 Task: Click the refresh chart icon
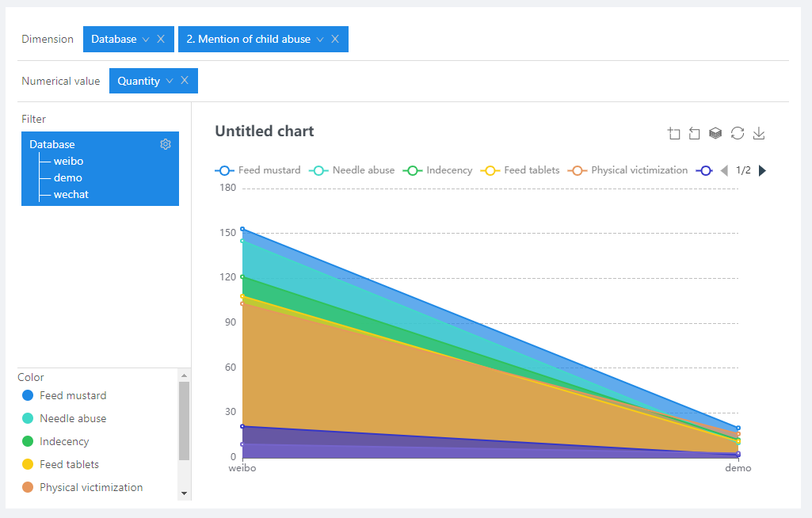(x=737, y=134)
